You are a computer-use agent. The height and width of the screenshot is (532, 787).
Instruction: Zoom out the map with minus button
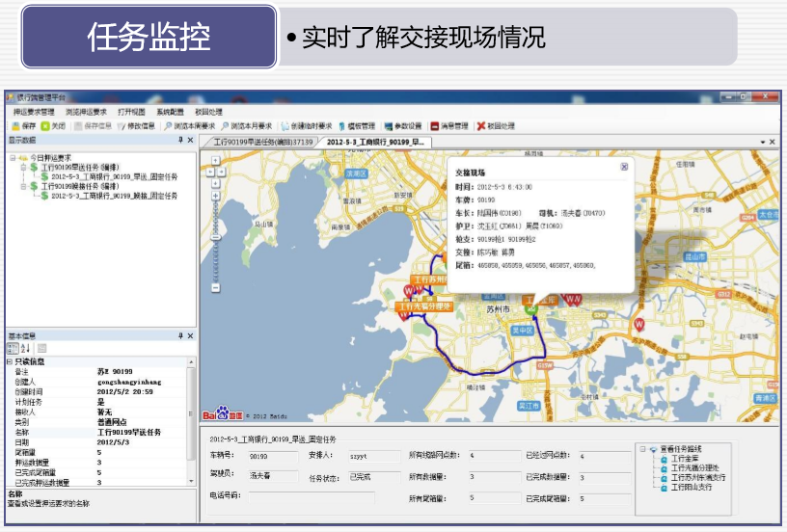pyautogui.click(x=215, y=288)
